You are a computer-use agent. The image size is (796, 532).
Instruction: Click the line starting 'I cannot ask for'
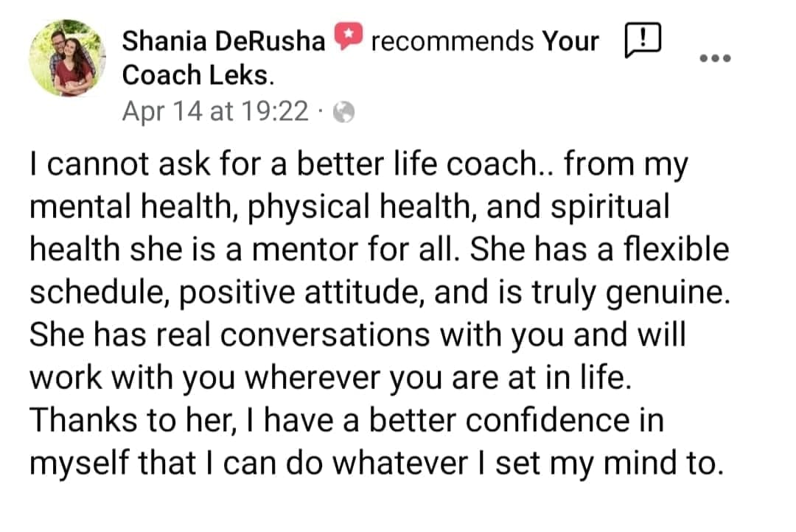click(x=358, y=165)
